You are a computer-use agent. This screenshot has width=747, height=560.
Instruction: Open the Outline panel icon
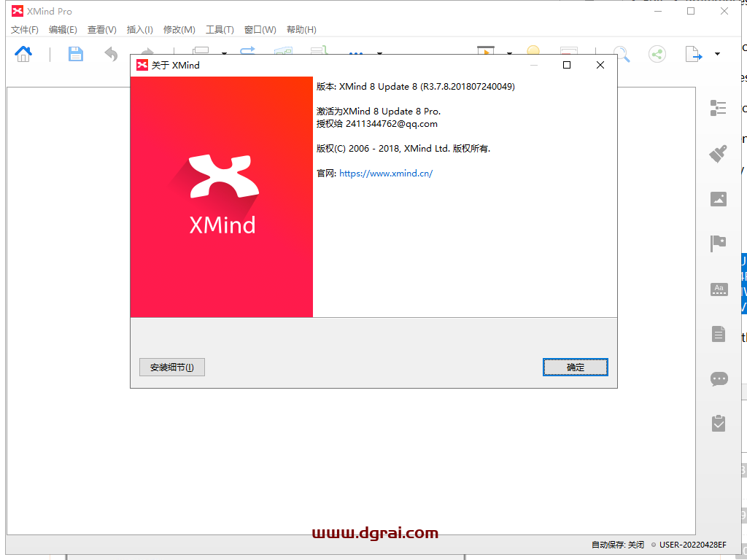[719, 108]
